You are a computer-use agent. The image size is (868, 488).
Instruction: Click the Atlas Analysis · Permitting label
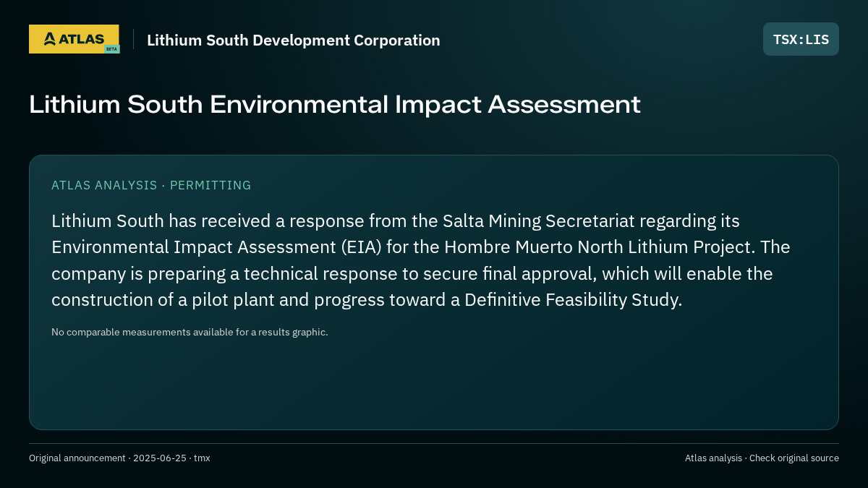pos(151,185)
